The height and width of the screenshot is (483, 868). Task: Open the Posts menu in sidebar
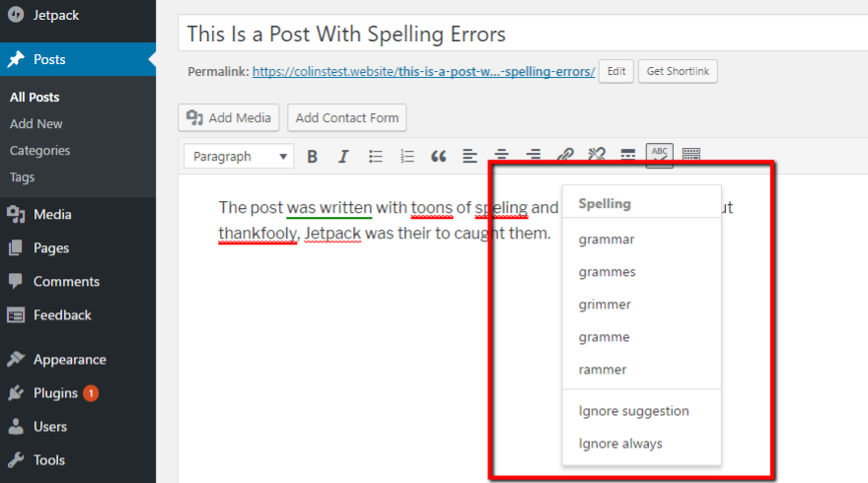point(78,59)
